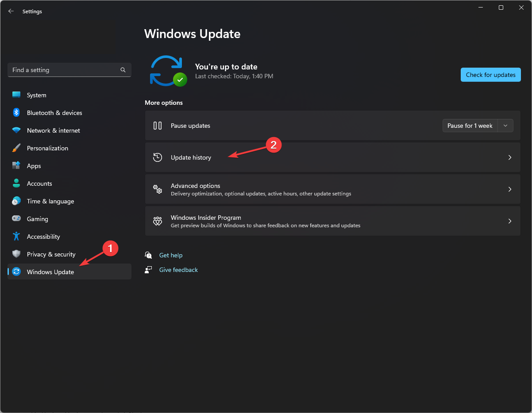The height and width of the screenshot is (413, 532).
Task: Select the Personalization brush icon
Action: [x=16, y=148]
